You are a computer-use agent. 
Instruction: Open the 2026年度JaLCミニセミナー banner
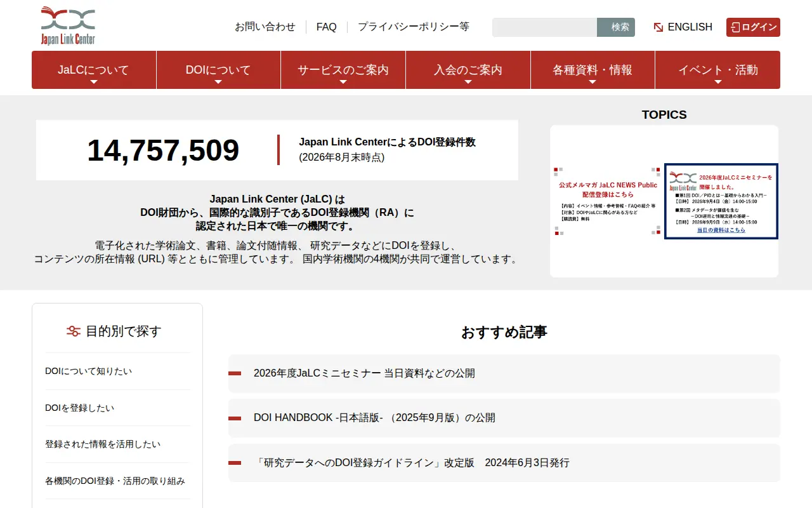721,201
